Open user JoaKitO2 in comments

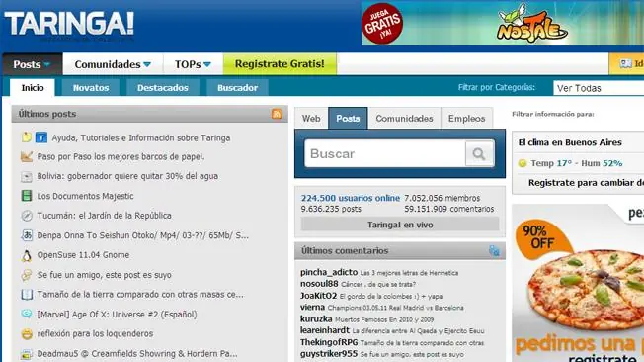coord(319,296)
